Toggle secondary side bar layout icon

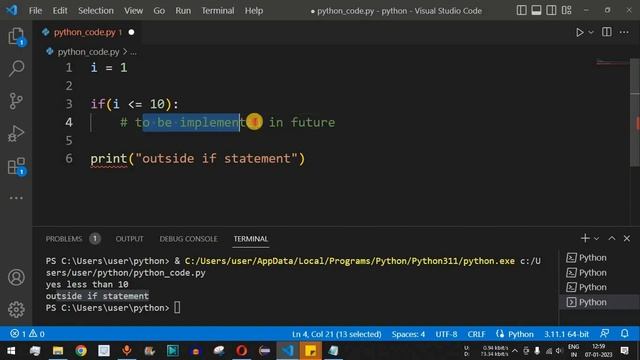pyautogui.click(x=551, y=10)
